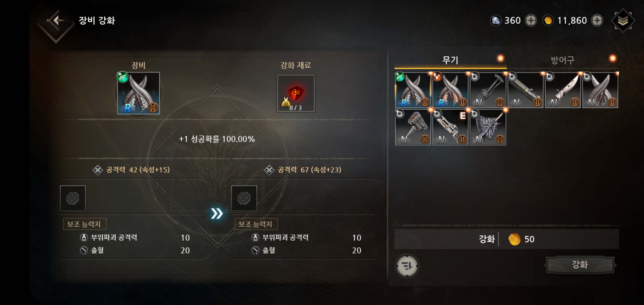This screenshot has width=644, height=305.
Task: Choose the first R-grade green dual blades
Action: (413, 90)
